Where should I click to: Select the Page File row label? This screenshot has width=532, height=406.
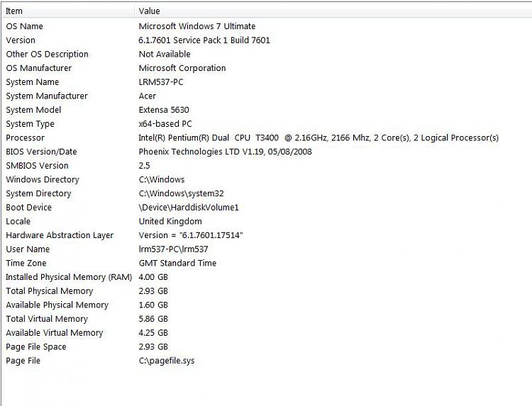click(23, 361)
